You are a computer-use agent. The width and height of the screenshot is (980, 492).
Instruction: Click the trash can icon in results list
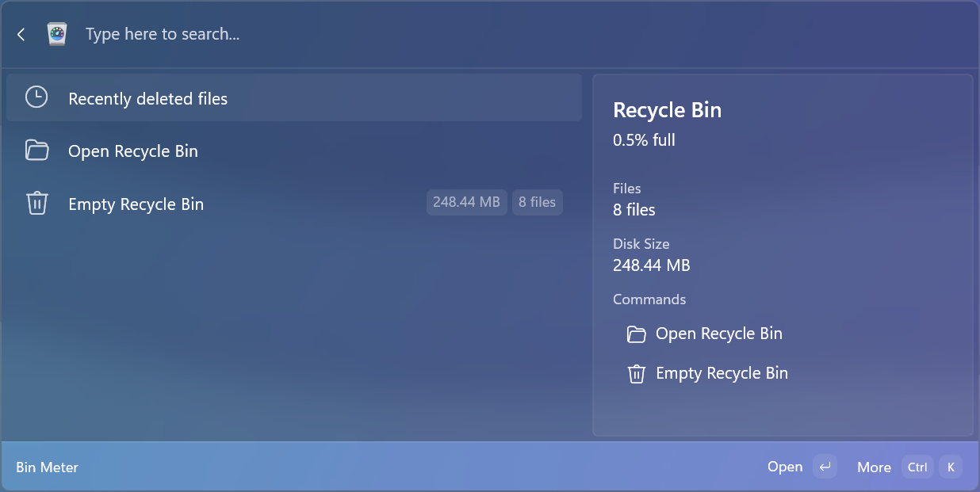tap(37, 204)
